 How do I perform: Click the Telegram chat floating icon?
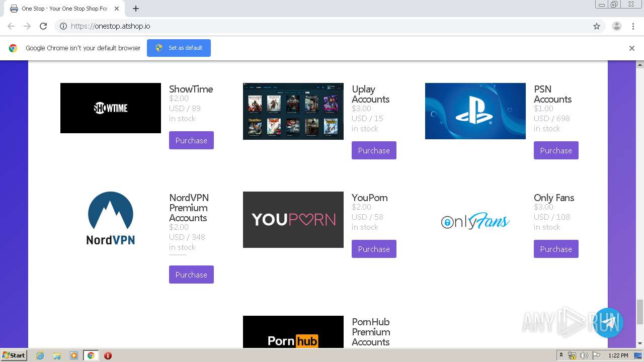(608, 323)
